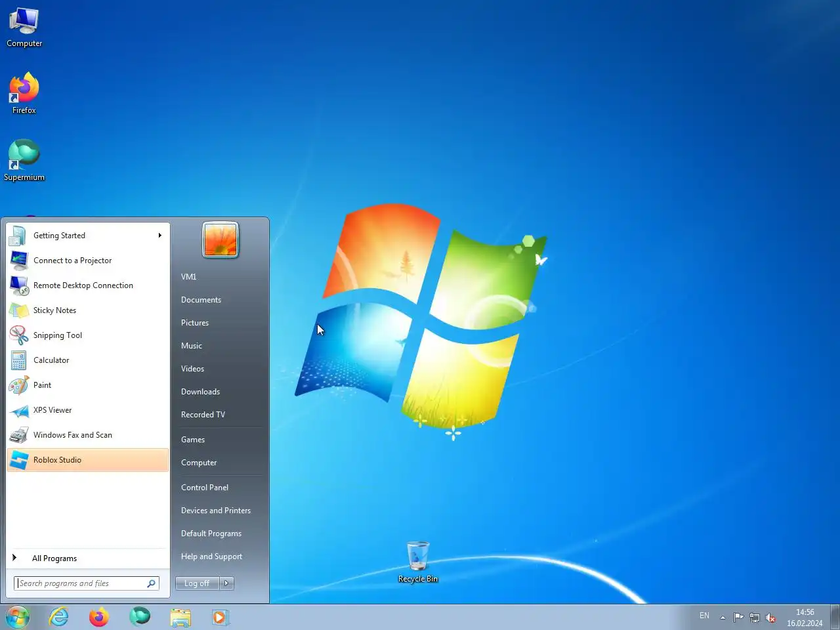840x630 pixels.
Task: Click the search magnifier icon in Start menu
Action: coord(152,583)
